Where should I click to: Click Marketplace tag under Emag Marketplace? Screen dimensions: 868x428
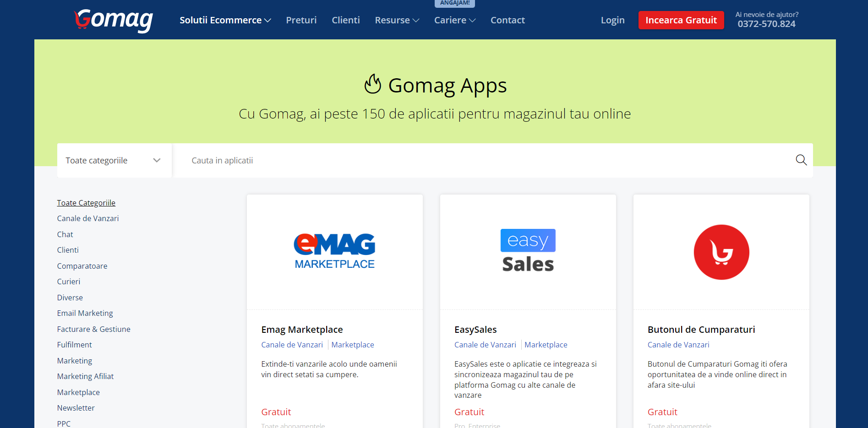(x=353, y=345)
